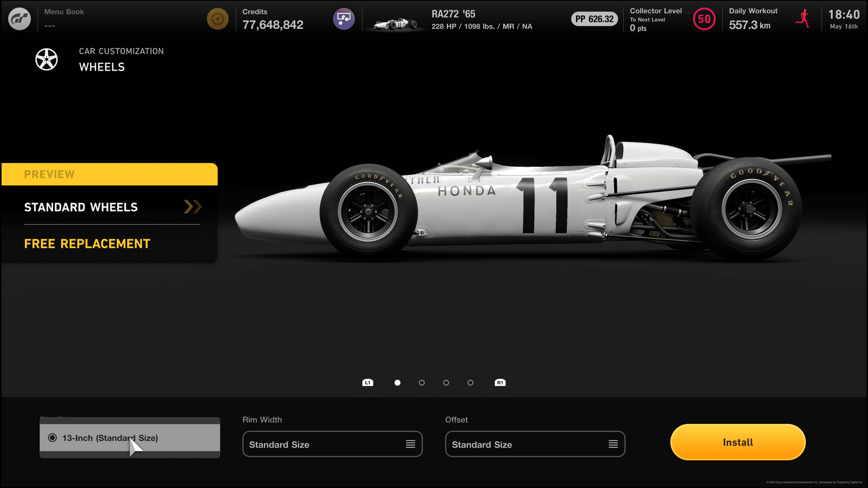Screen dimensions: 868x488
Task: Open the Offset dropdown
Action: pos(535,444)
